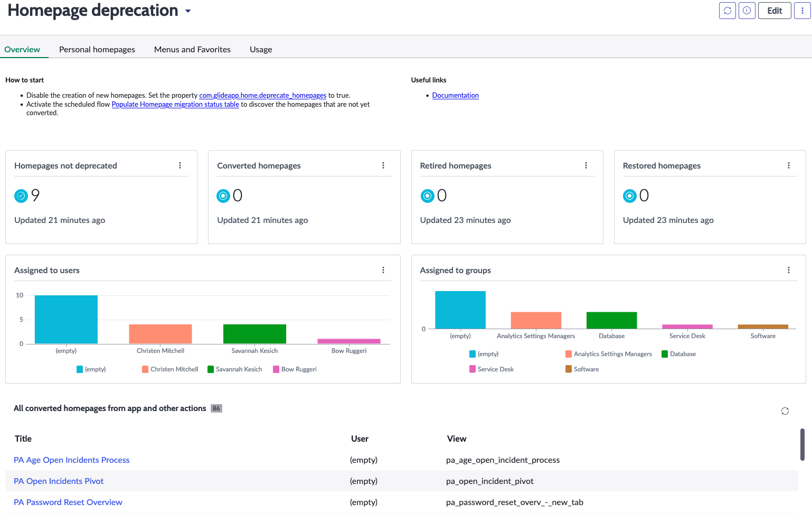
Task: Open Assigned to groups chart options menu
Action: (789, 270)
